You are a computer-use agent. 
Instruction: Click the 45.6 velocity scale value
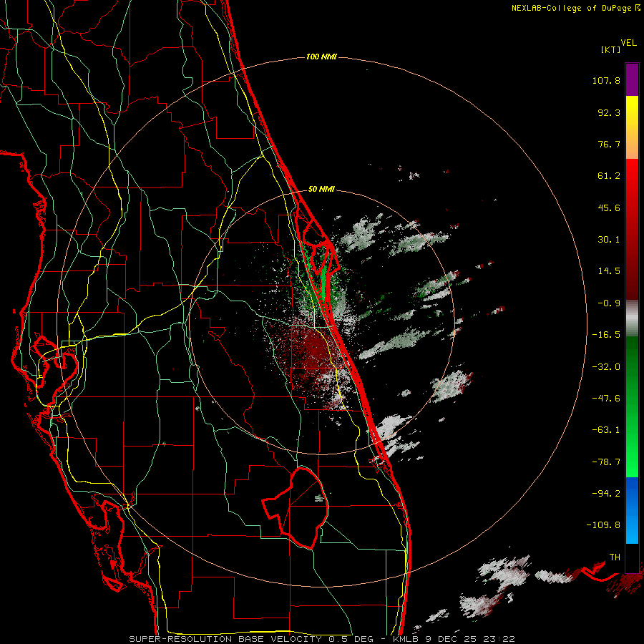point(609,208)
